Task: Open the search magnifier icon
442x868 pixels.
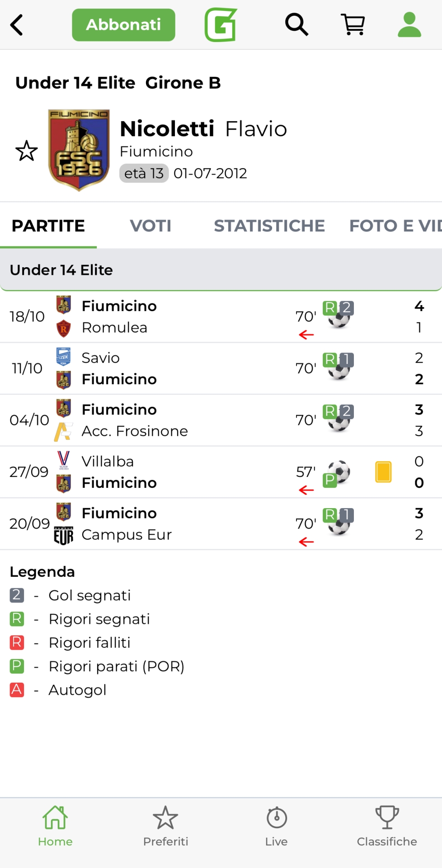Action: pyautogui.click(x=296, y=24)
